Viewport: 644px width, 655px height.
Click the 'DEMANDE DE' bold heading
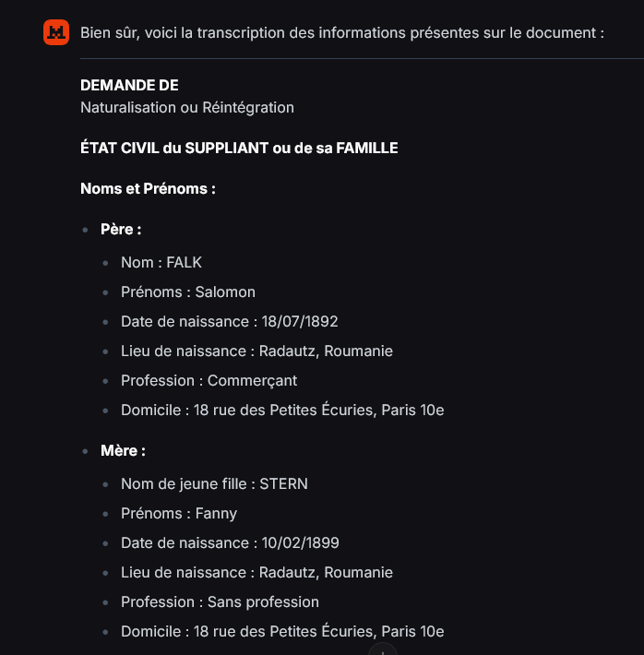click(129, 85)
